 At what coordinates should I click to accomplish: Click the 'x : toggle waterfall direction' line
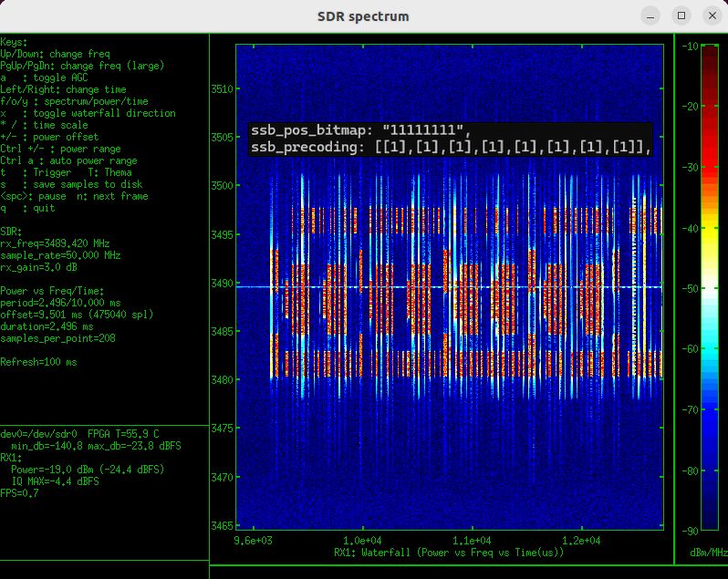tap(88, 113)
